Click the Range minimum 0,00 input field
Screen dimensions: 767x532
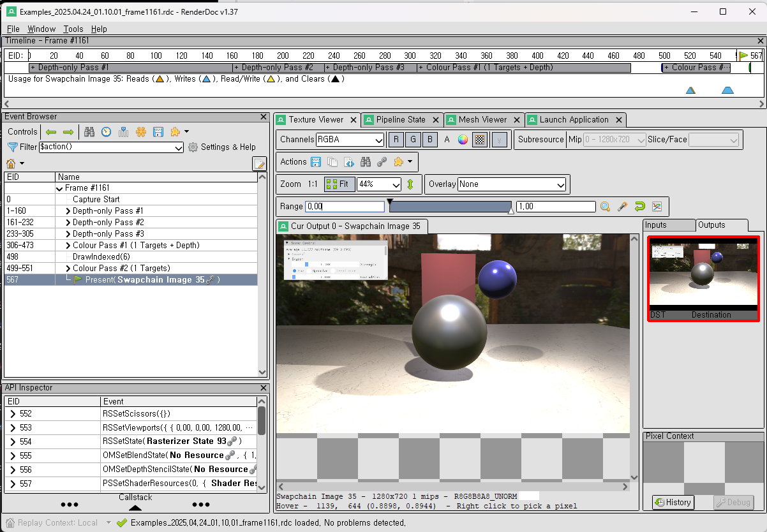pos(345,207)
